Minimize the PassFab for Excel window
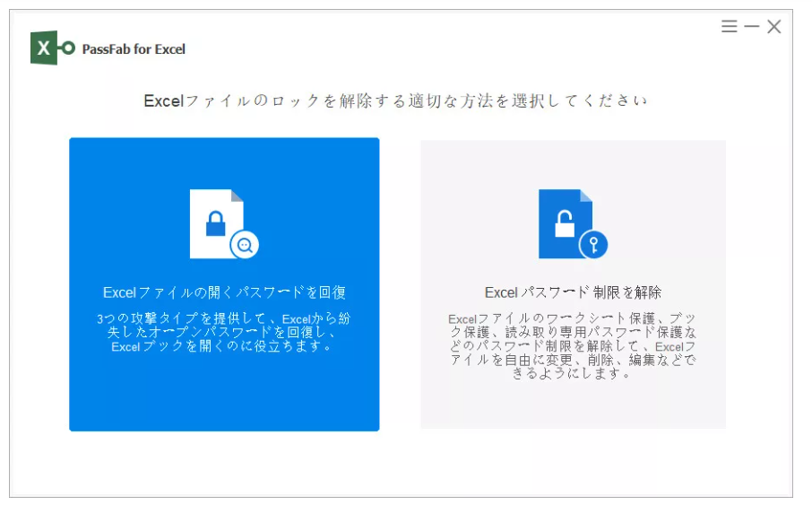 tap(751, 26)
